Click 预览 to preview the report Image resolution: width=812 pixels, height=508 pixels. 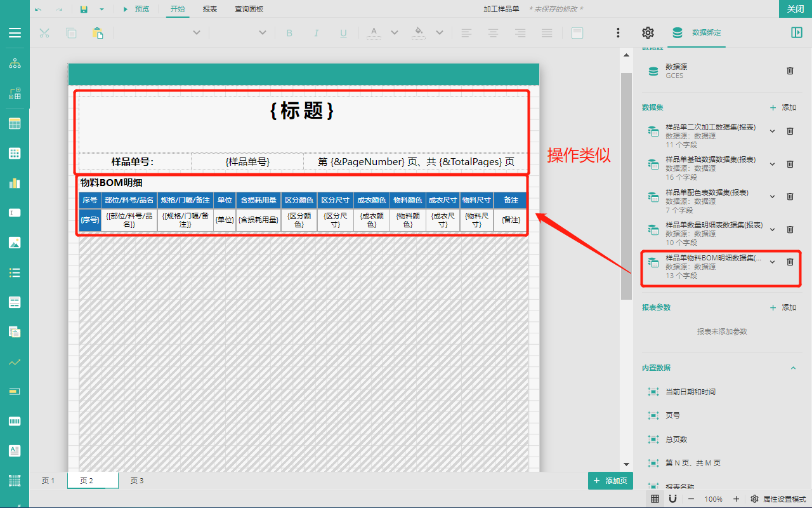point(136,9)
